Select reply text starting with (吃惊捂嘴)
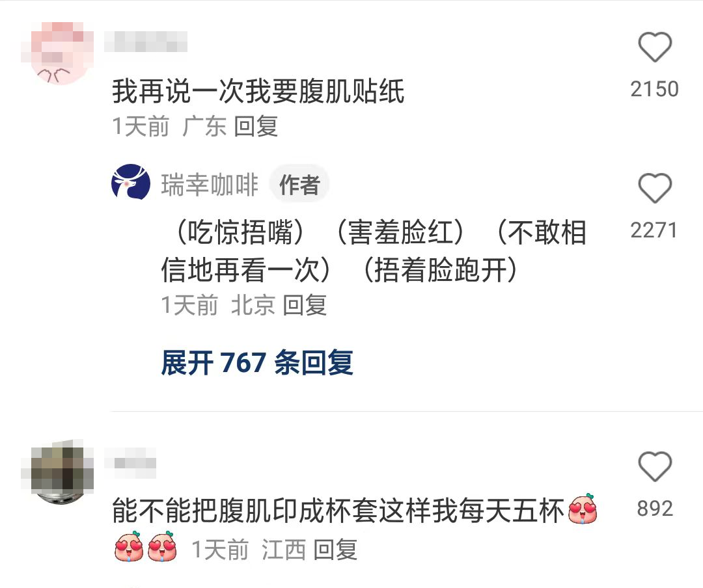This screenshot has height=588, width=703. coord(374,251)
